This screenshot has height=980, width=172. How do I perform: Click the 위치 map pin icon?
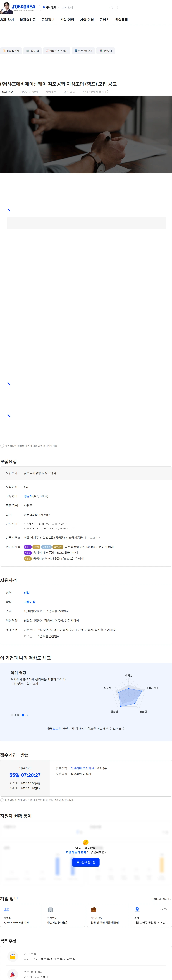coord(137,910)
